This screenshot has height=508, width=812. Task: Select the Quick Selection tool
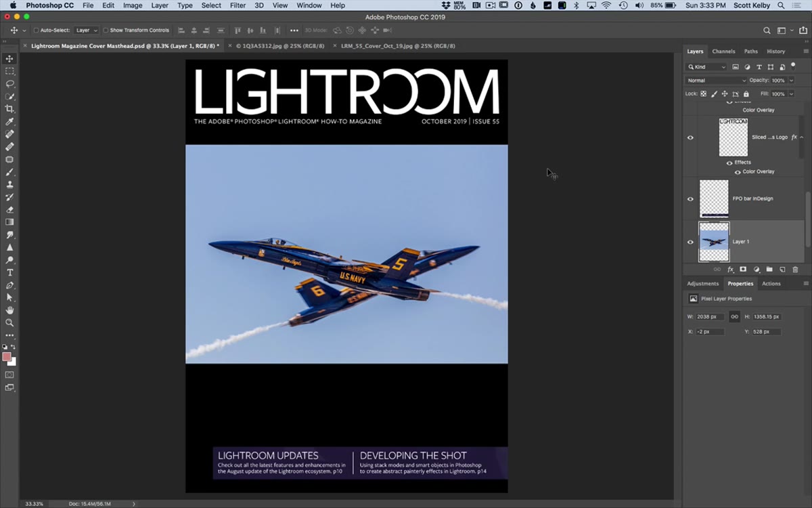(x=9, y=96)
